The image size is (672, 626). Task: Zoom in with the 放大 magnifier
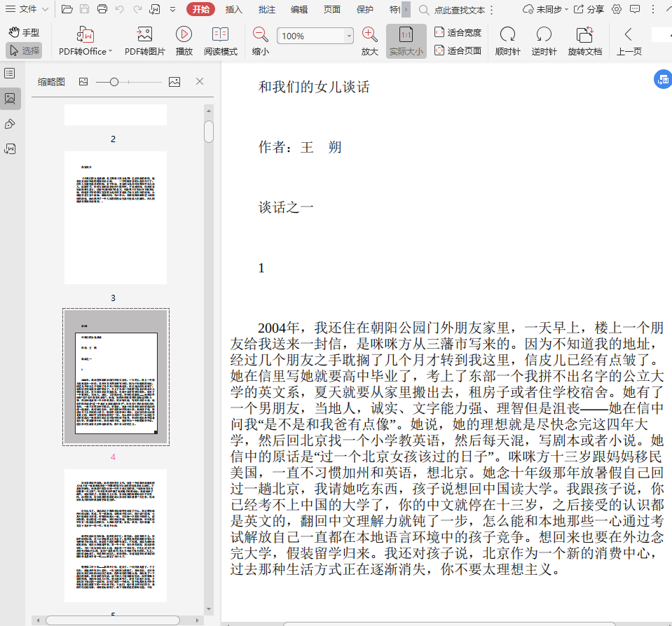click(369, 41)
